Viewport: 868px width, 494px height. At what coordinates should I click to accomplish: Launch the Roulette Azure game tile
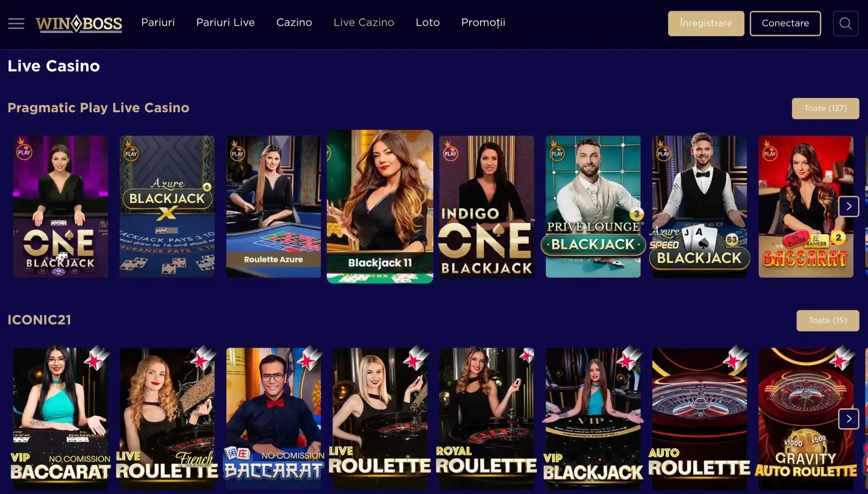[273, 206]
